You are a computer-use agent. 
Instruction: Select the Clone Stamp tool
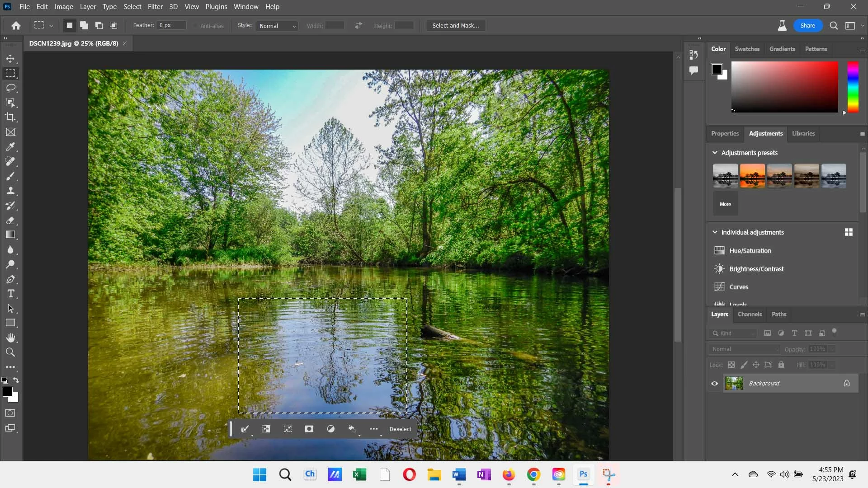tap(10, 191)
